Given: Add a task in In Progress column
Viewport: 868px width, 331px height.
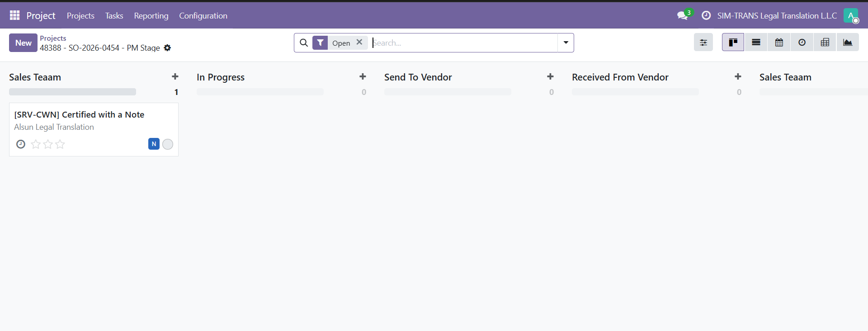Looking at the screenshot, I should 363,77.
